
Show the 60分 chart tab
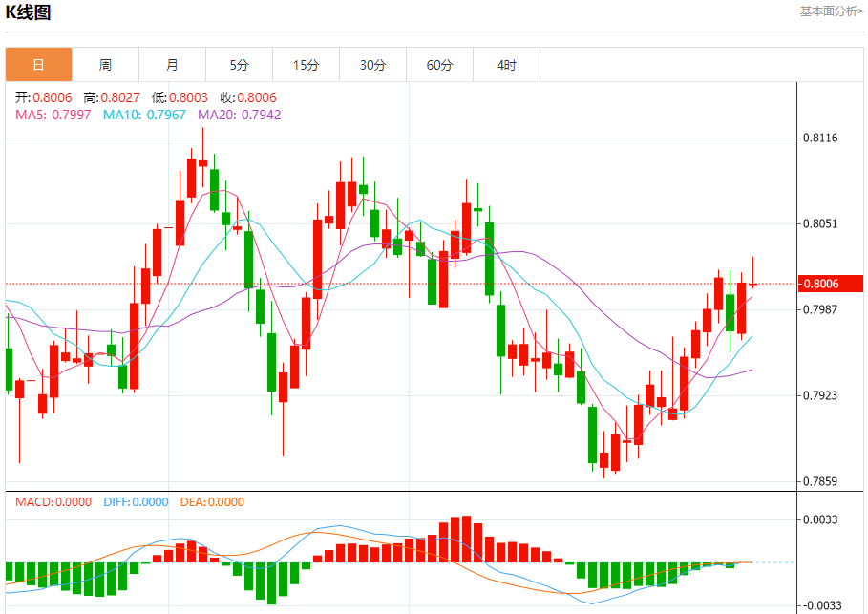tap(439, 65)
